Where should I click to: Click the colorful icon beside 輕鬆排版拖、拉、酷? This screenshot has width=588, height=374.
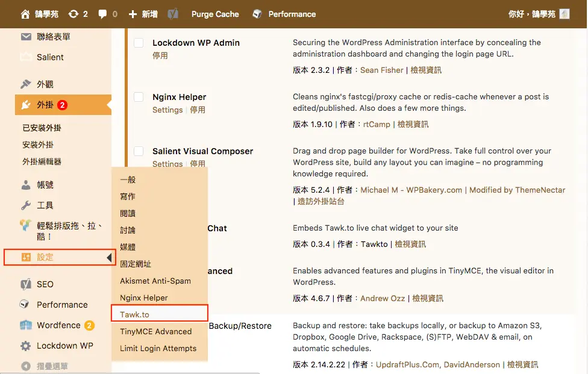pos(25,225)
